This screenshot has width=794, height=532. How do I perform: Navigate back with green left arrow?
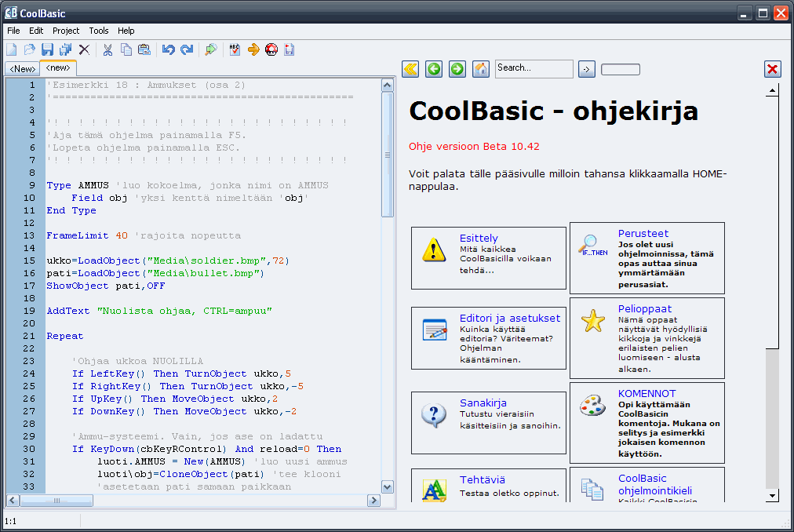click(x=434, y=69)
